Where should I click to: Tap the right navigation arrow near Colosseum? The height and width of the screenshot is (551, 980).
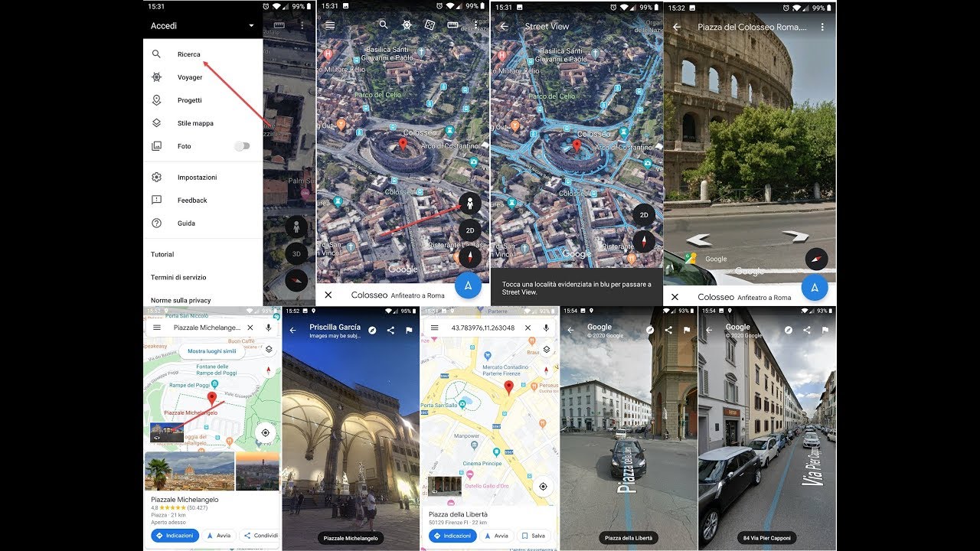pyautogui.click(x=795, y=236)
